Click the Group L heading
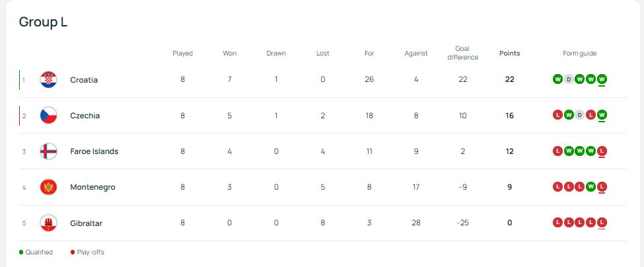644x267 pixels. pos(43,22)
